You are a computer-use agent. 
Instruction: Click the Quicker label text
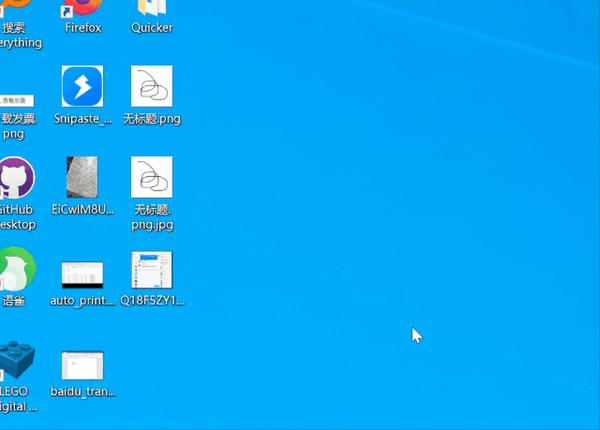pos(152,28)
